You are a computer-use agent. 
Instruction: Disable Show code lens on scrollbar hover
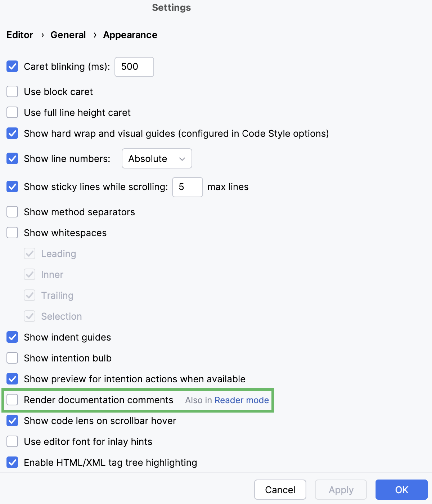12,420
